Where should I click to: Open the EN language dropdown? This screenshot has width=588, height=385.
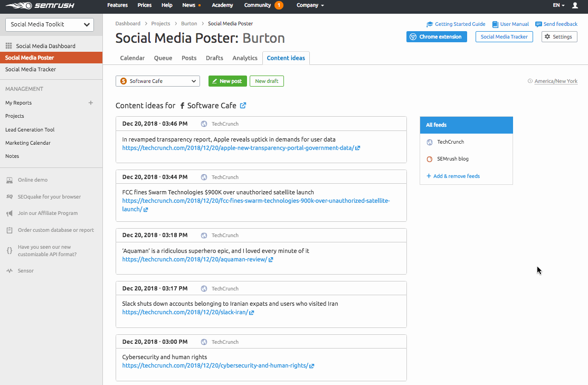pyautogui.click(x=559, y=5)
